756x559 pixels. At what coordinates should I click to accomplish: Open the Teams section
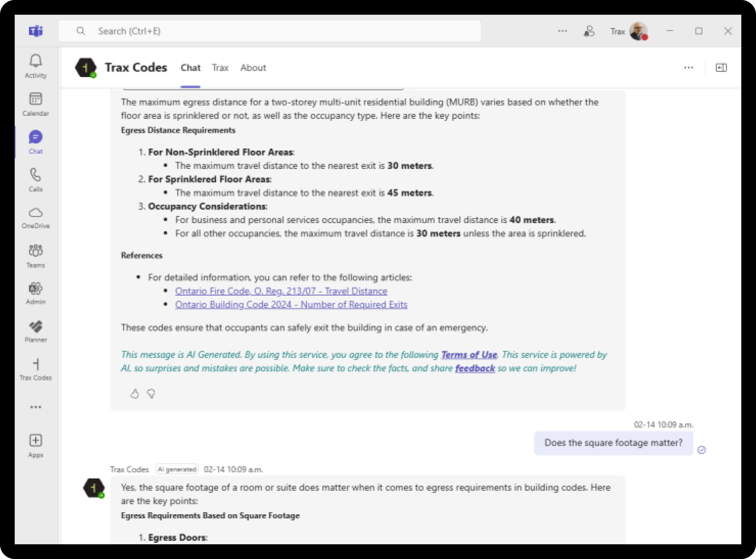(x=35, y=256)
